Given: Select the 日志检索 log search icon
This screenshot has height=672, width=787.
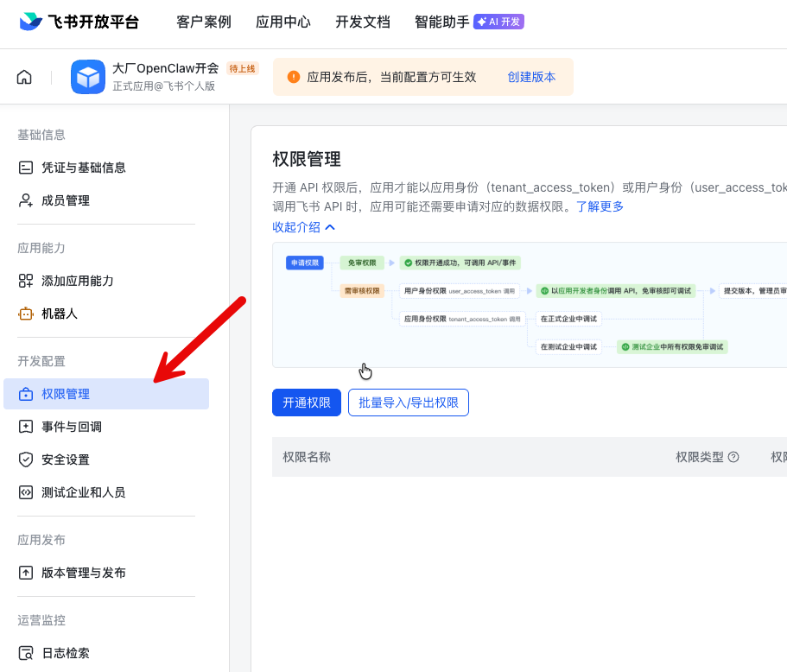Looking at the screenshot, I should 27,653.
